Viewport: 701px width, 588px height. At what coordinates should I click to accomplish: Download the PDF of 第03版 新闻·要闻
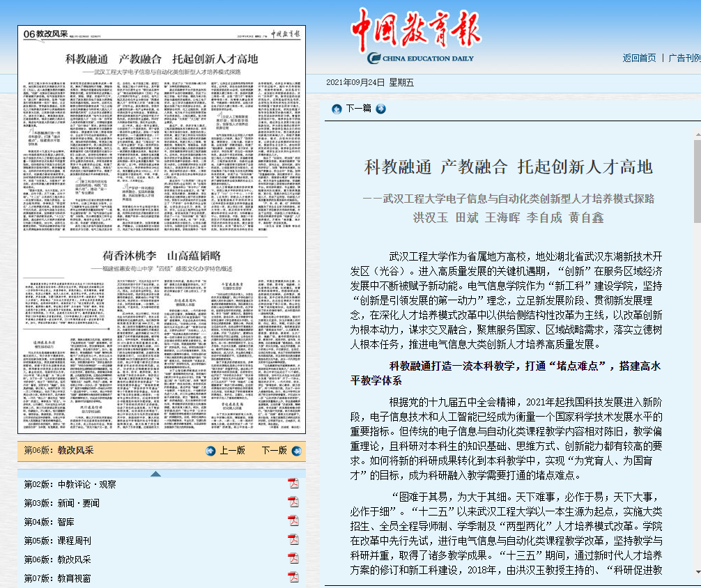click(x=293, y=502)
